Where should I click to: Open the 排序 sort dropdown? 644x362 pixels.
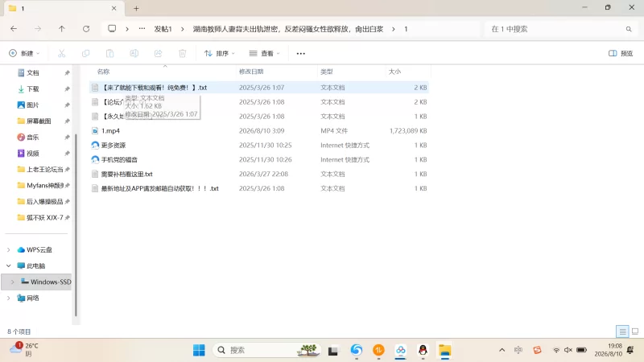click(219, 53)
